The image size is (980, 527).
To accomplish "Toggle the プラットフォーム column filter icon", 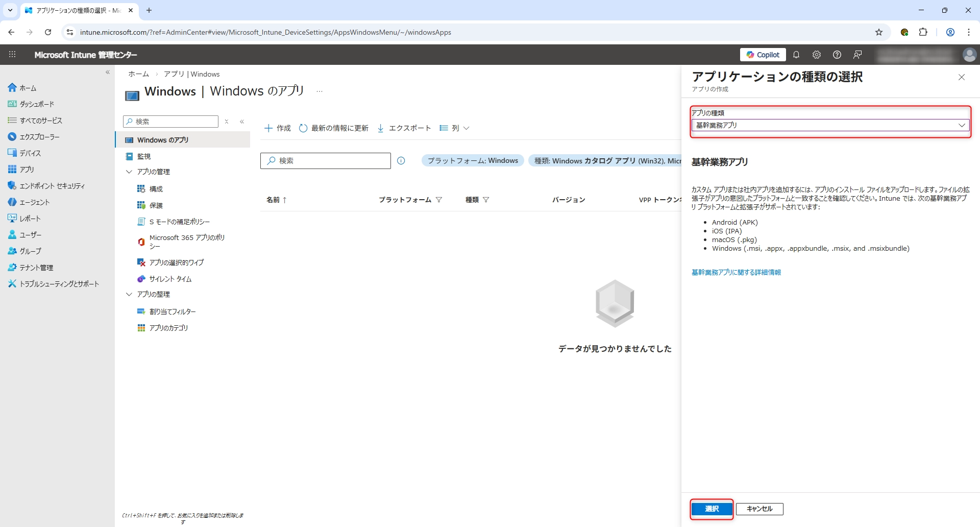I will click(x=439, y=200).
